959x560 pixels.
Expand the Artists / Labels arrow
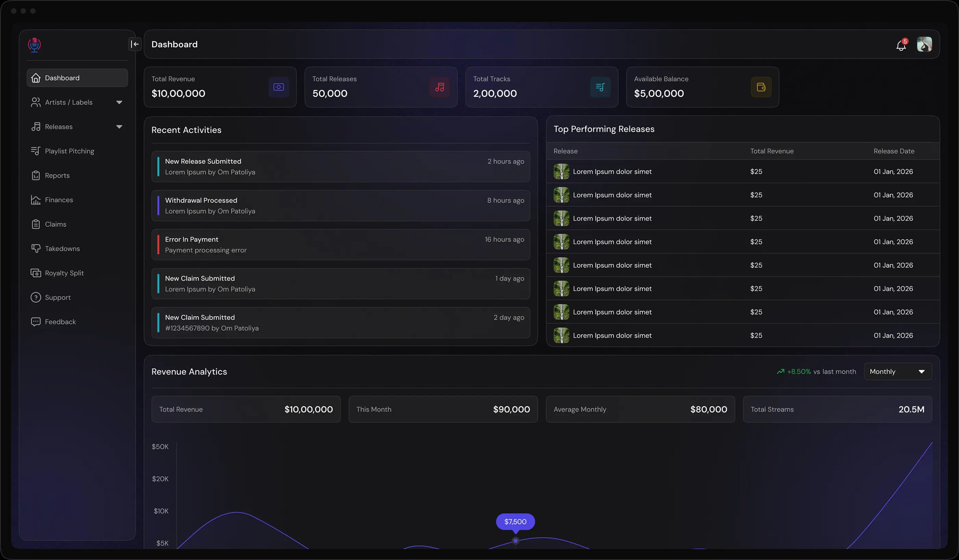[119, 102]
